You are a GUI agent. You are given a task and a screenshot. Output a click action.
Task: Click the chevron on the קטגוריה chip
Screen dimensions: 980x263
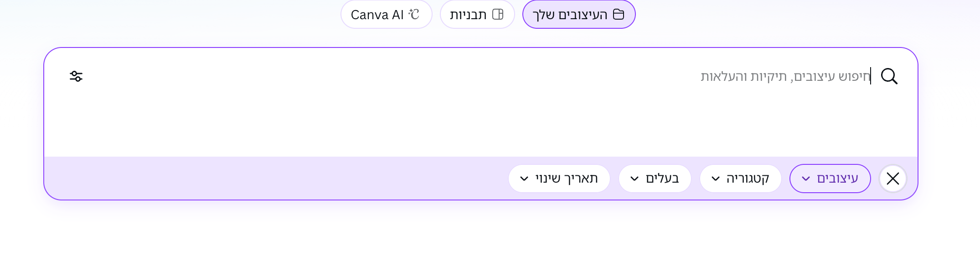716,179
